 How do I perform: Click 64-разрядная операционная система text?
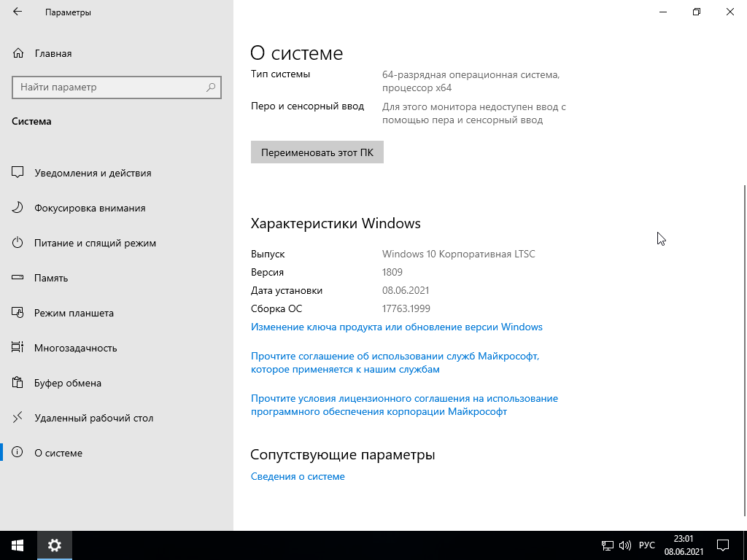tap(471, 82)
